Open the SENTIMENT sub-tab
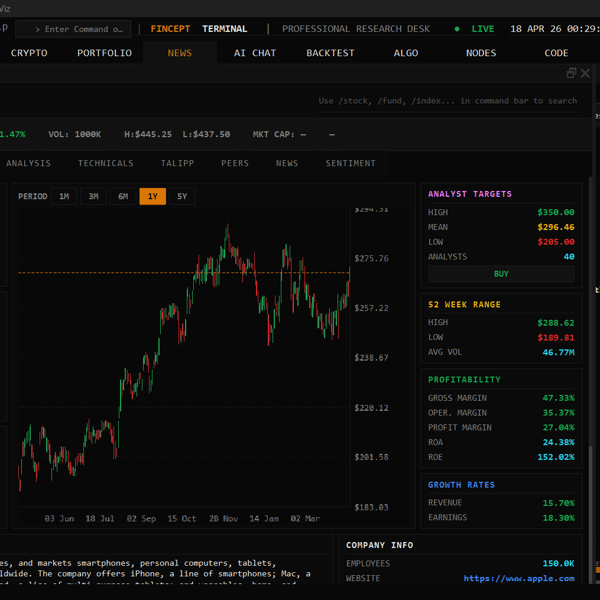Screen dimensions: 600x600 [351, 163]
